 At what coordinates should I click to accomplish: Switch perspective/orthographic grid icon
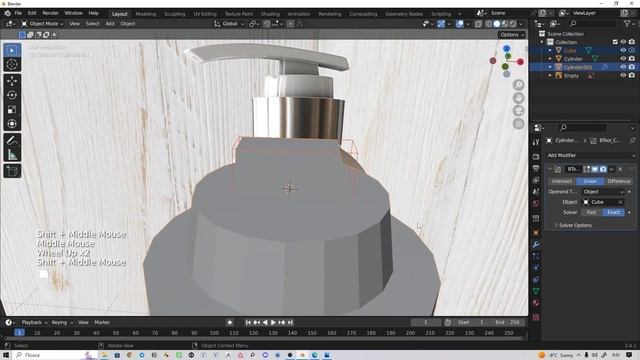coord(518,124)
